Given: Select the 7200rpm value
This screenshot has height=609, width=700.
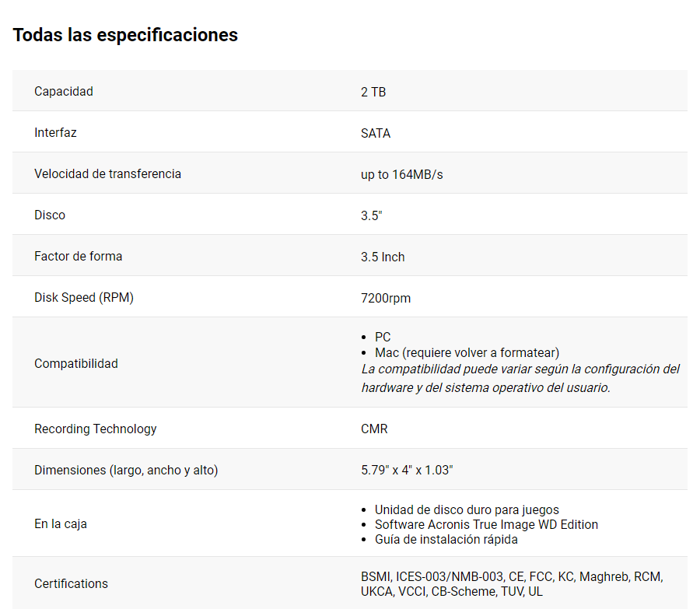Looking at the screenshot, I should [386, 298].
